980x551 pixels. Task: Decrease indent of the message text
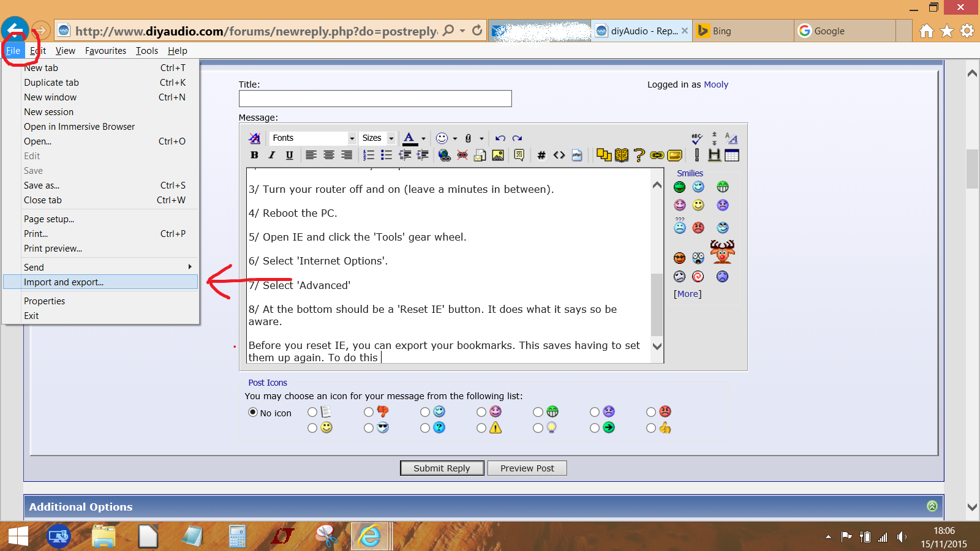(x=405, y=156)
